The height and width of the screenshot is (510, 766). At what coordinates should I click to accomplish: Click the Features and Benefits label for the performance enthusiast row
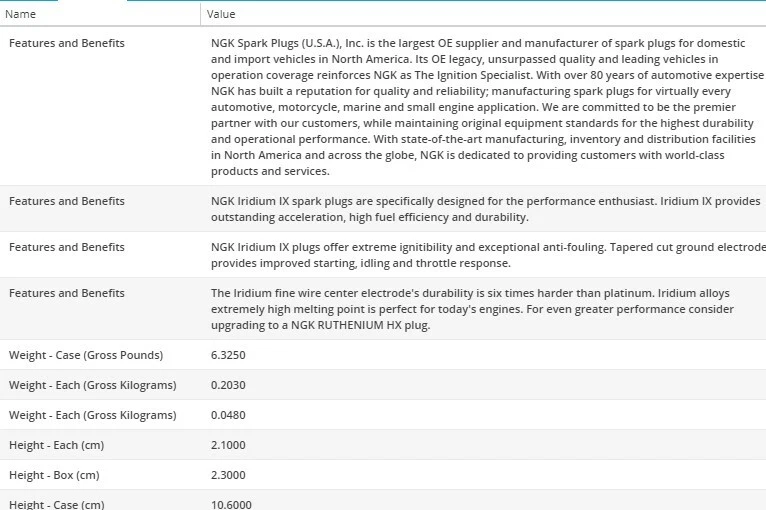(67, 201)
